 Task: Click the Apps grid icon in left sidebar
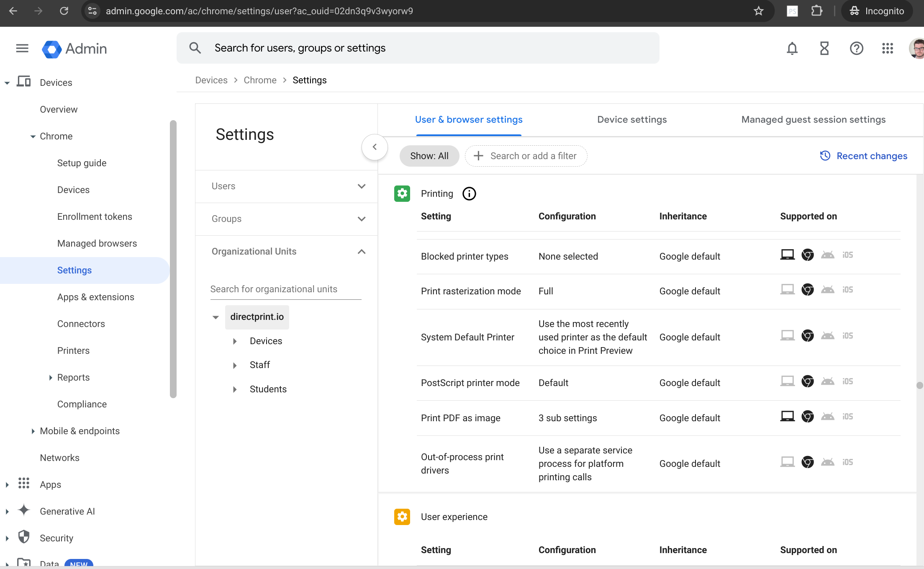[x=24, y=483]
